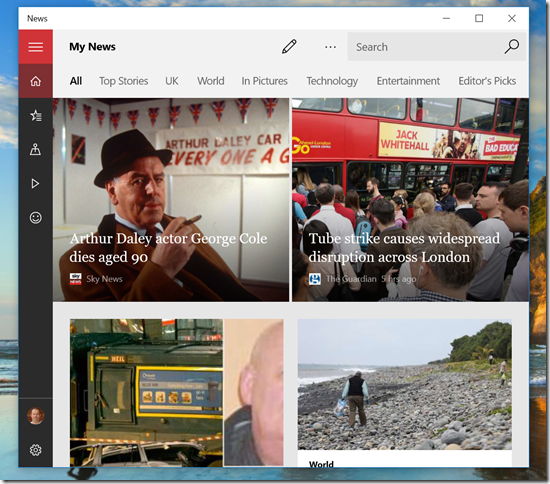Open Interests star-list icon in sidebar
Image resolution: width=550 pixels, height=484 pixels.
pyautogui.click(x=35, y=115)
